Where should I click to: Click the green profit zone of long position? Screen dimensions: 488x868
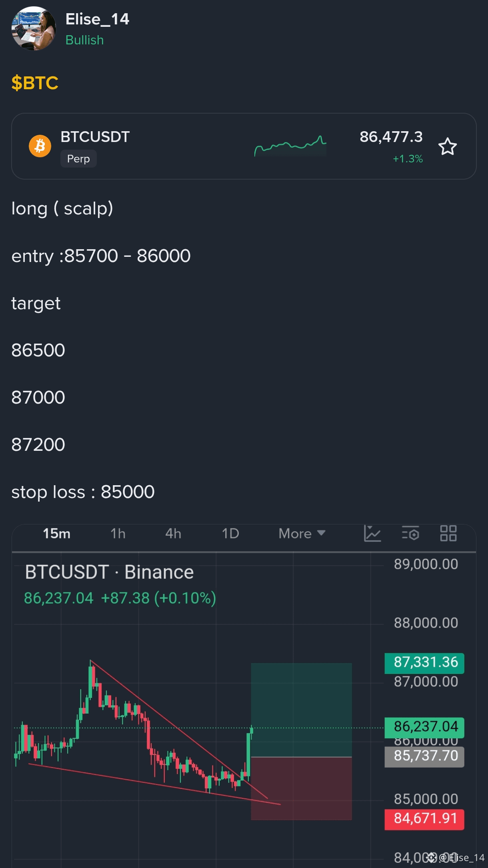pyautogui.click(x=301, y=710)
